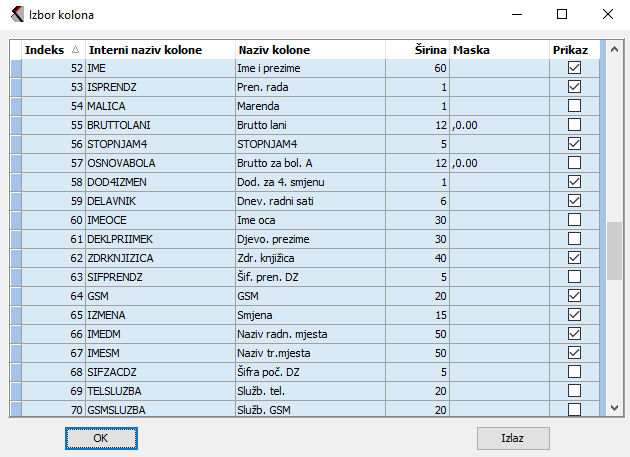Select the Maska cell for OSNOVABOLA
The height and width of the screenshot is (457, 630).
point(499,163)
